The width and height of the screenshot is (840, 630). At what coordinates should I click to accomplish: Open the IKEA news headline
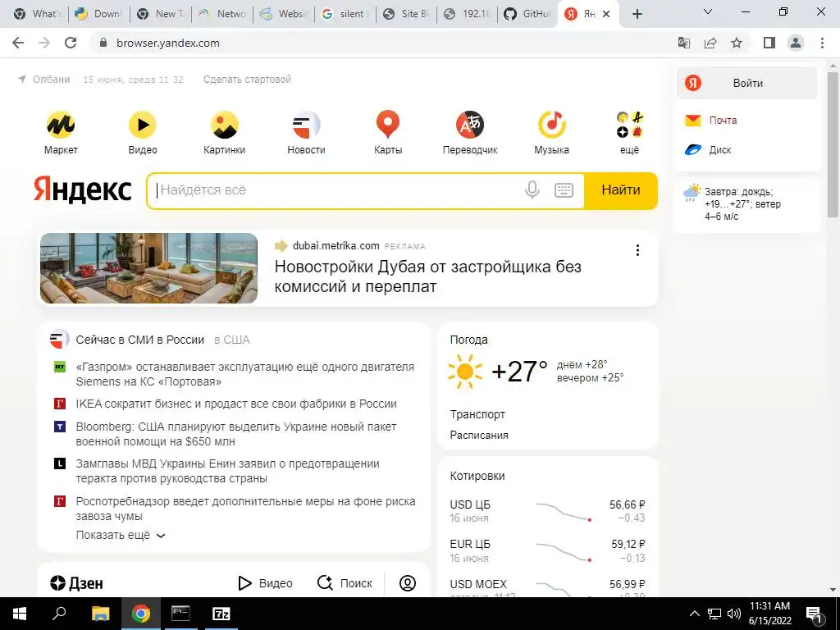point(236,404)
